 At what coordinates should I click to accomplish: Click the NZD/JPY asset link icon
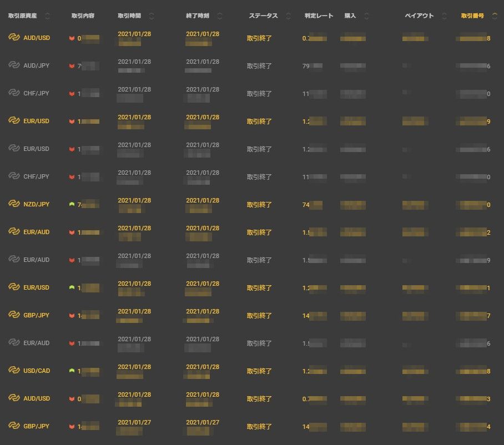click(14, 204)
